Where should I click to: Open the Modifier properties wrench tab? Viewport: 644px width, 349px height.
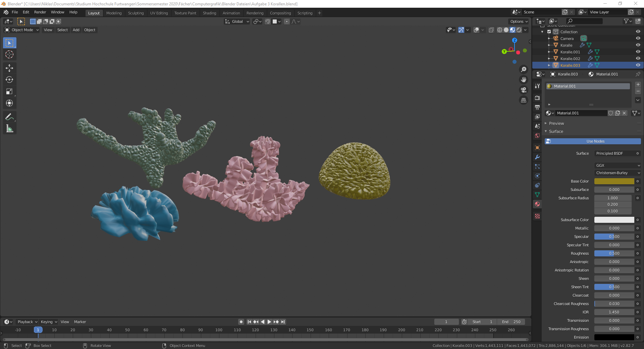pyautogui.click(x=537, y=157)
